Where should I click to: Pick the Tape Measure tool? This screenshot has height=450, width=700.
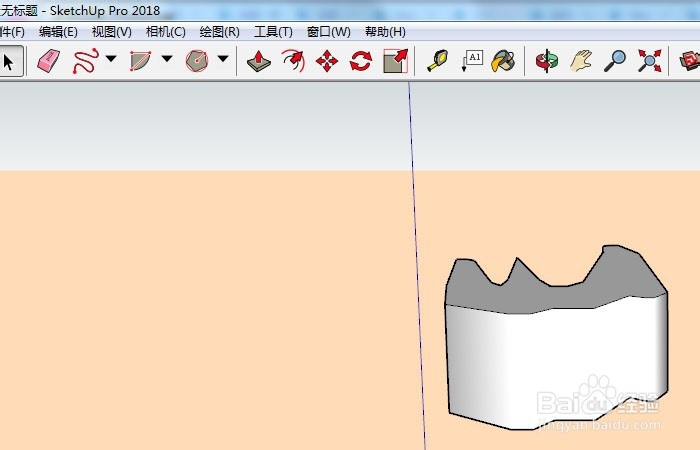click(x=438, y=61)
